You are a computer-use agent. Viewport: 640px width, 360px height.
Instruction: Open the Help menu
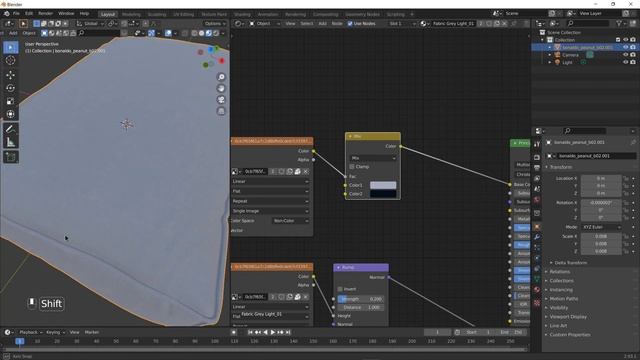coord(84,13)
